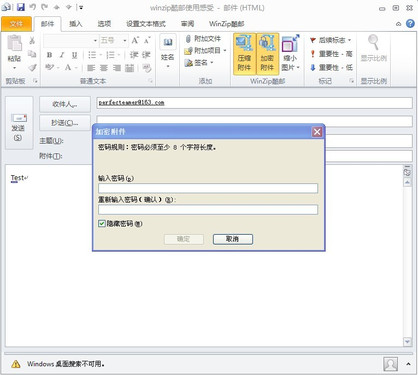This screenshot has width=418, height=375.
Task: Click Cancel in encrypt attachment dialog
Action: [x=233, y=239]
